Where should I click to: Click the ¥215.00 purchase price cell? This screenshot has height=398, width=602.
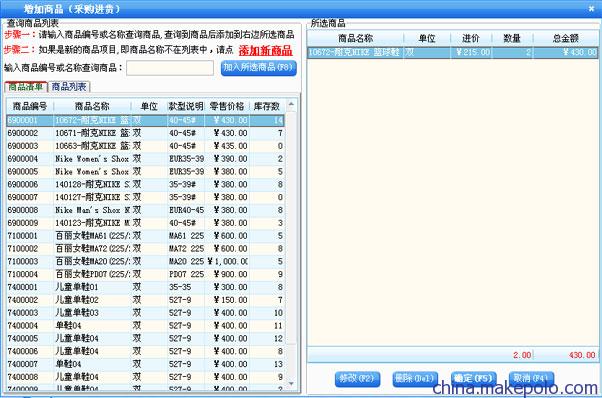pos(471,52)
